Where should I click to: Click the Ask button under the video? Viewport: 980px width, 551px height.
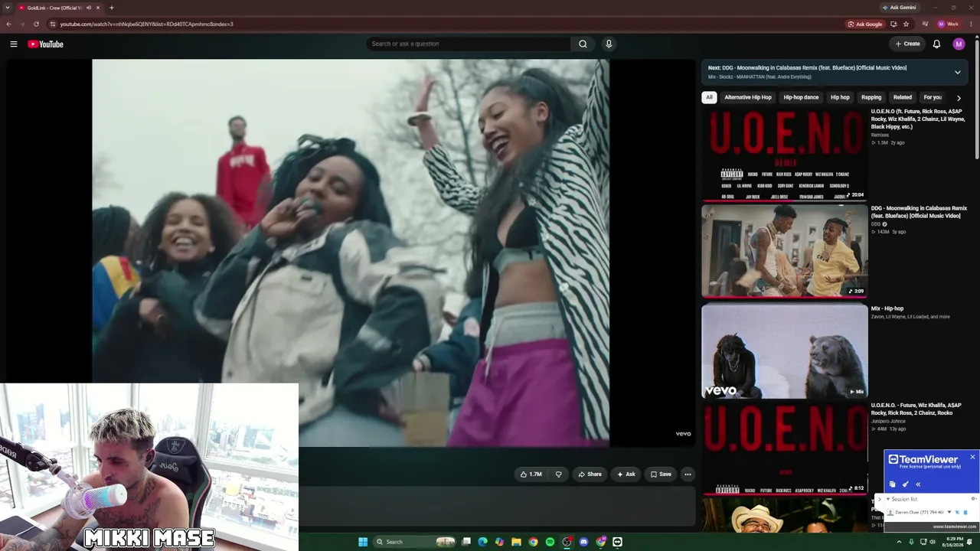[626, 474]
